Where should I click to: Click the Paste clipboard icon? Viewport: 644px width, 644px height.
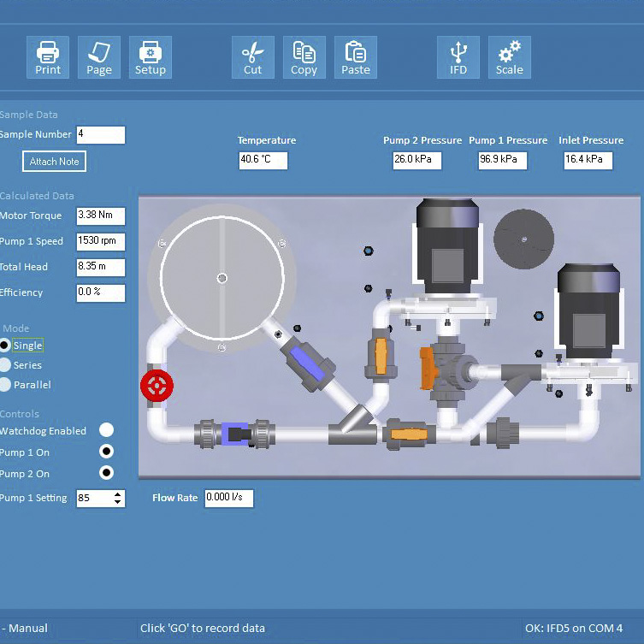pos(356,57)
